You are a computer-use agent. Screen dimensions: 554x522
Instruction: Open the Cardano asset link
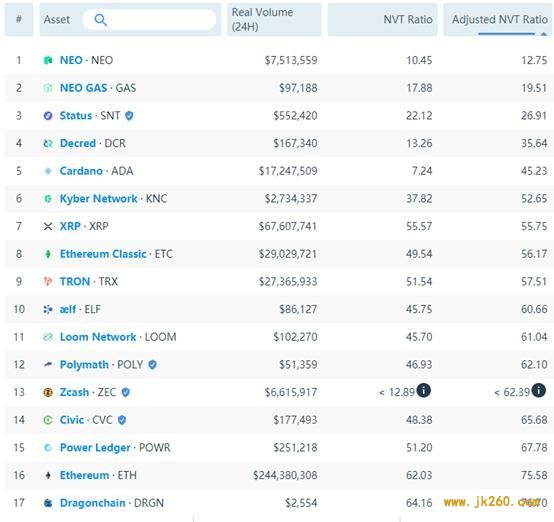click(81, 171)
